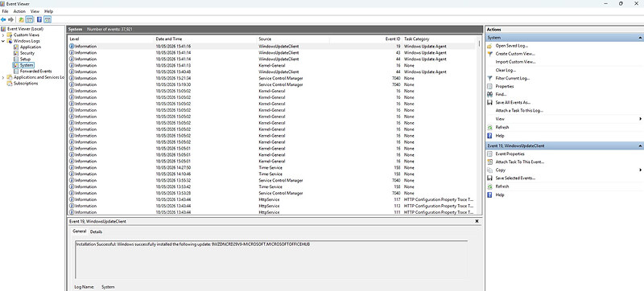Open the Security log in the tree
Screen dimensions: 644x291
coord(27,53)
